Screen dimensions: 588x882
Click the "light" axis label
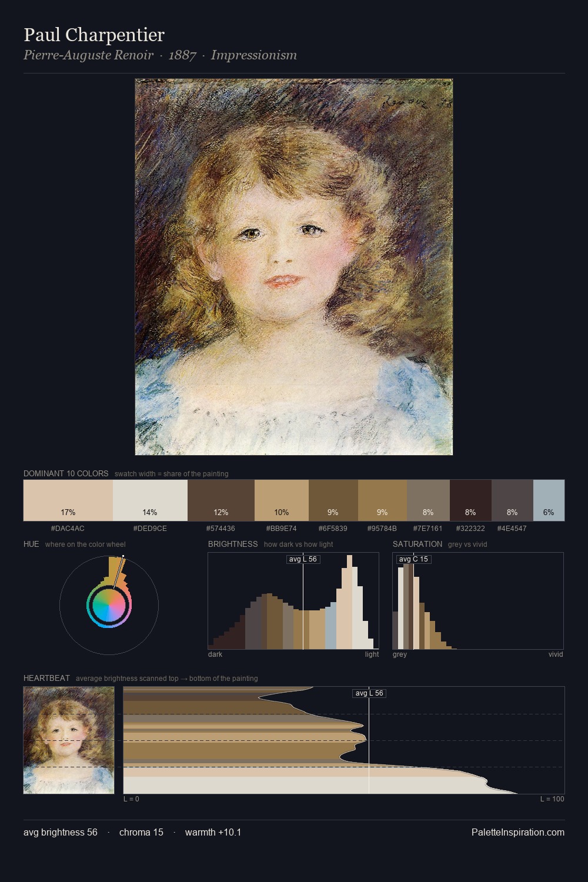click(372, 654)
